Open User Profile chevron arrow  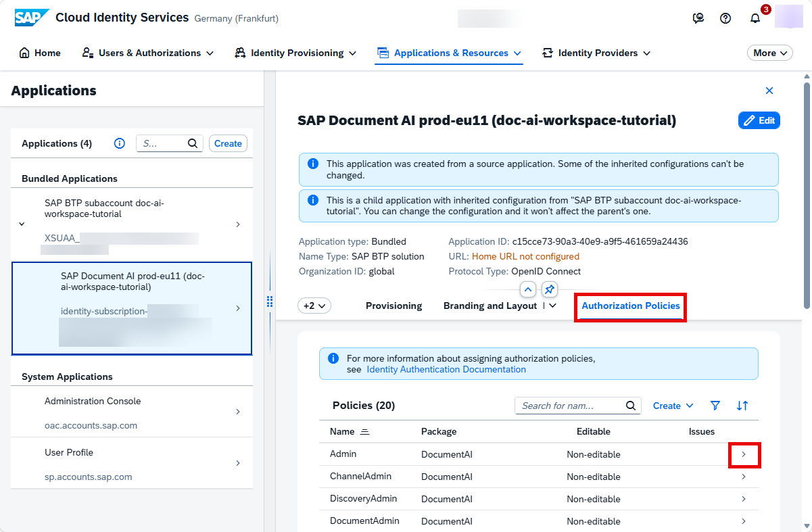[237, 463]
